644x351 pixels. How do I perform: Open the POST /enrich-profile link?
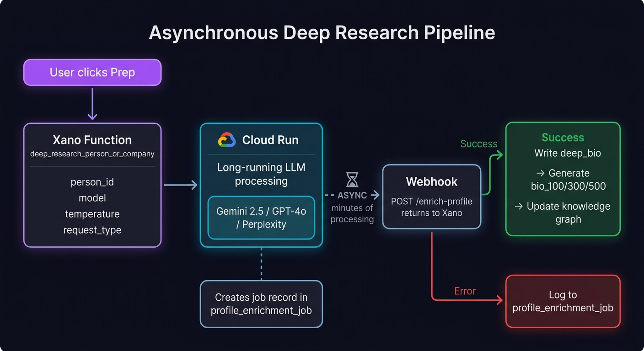(x=431, y=201)
